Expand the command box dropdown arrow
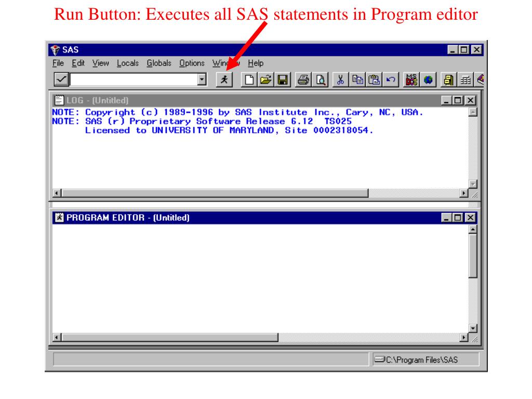The image size is (532, 399). click(202, 79)
